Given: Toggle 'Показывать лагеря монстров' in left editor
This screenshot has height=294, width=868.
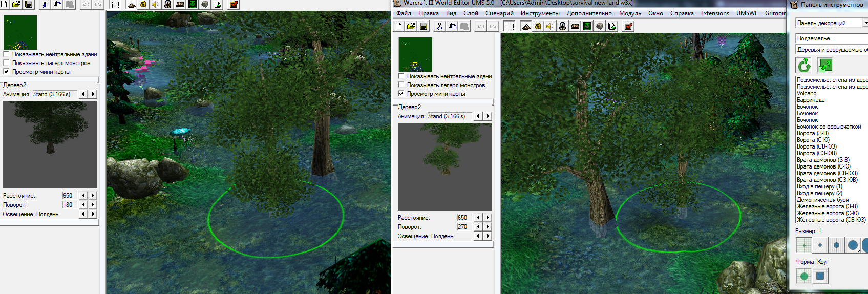Looking at the screenshot, I should click(7, 63).
